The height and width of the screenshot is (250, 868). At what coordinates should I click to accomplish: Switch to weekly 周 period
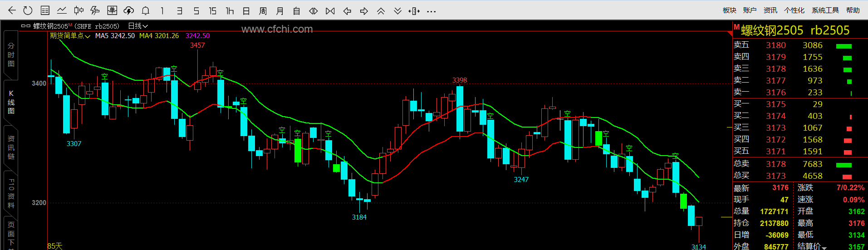pos(263,10)
